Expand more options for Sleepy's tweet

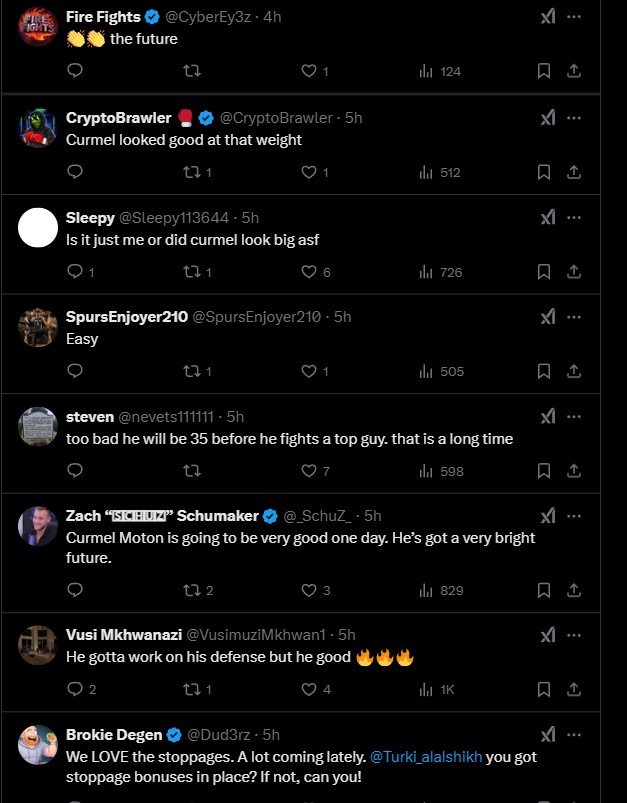coord(575,216)
